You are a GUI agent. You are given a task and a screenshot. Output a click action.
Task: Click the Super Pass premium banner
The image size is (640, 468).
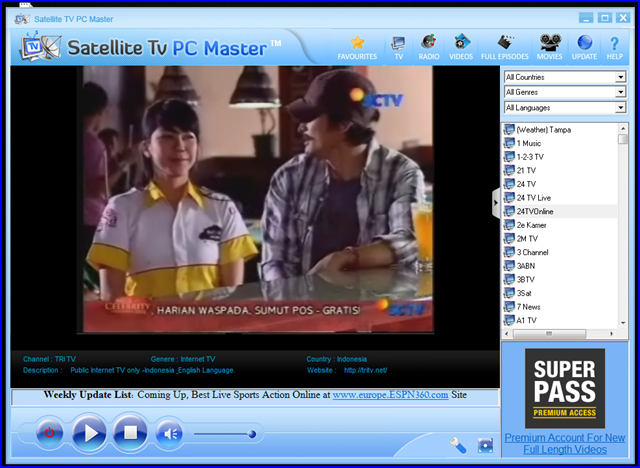565,388
